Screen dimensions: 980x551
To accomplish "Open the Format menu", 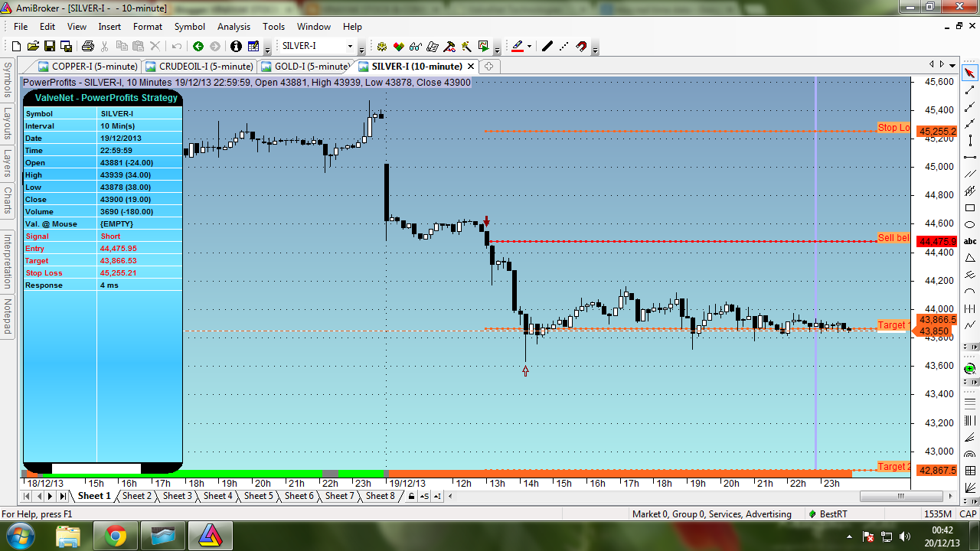I will coord(148,26).
